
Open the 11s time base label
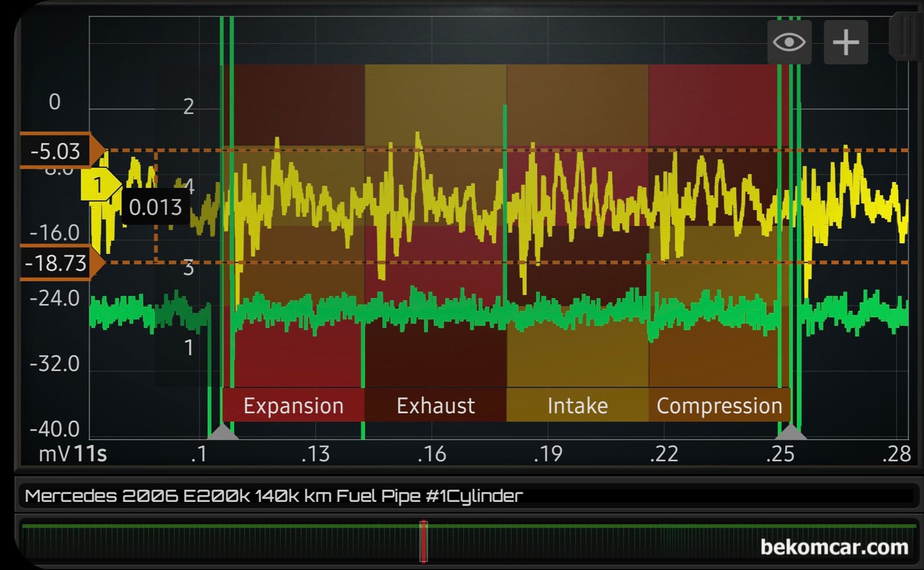click(91, 454)
